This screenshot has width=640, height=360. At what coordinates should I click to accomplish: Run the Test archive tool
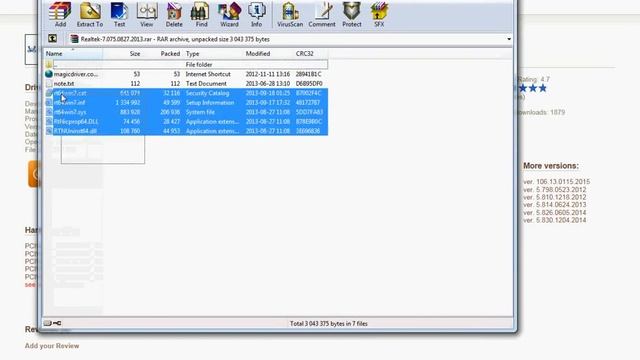click(x=119, y=14)
